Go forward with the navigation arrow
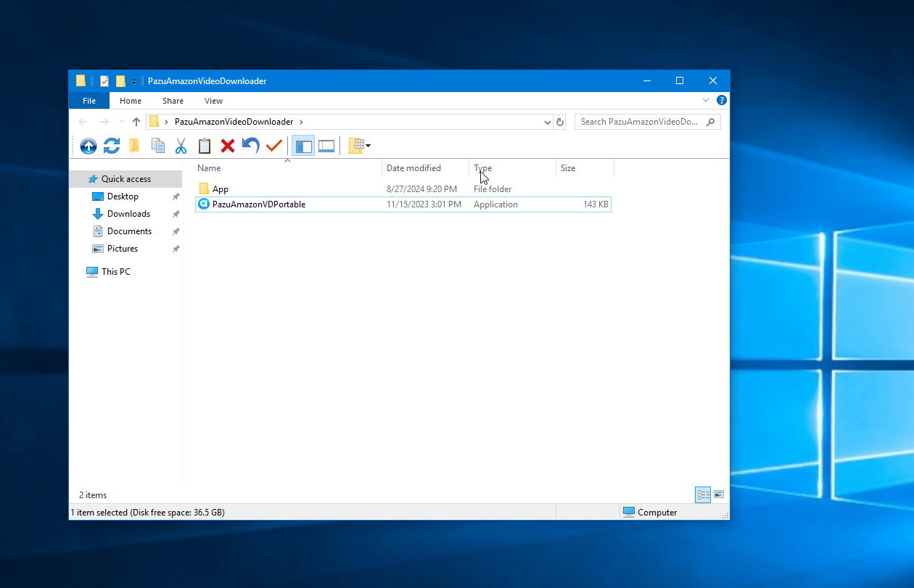914x588 pixels. tap(104, 122)
